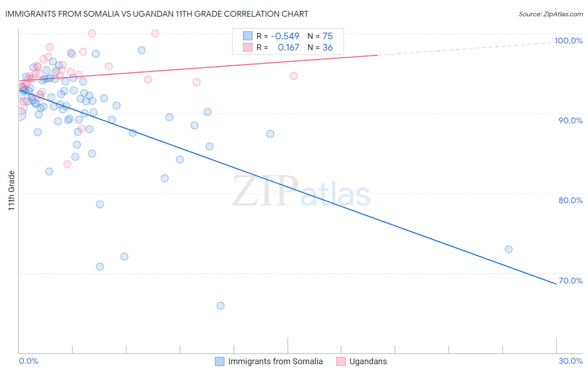
Task: Click the pink swatch next to R = 0.167
Action: 248,47
